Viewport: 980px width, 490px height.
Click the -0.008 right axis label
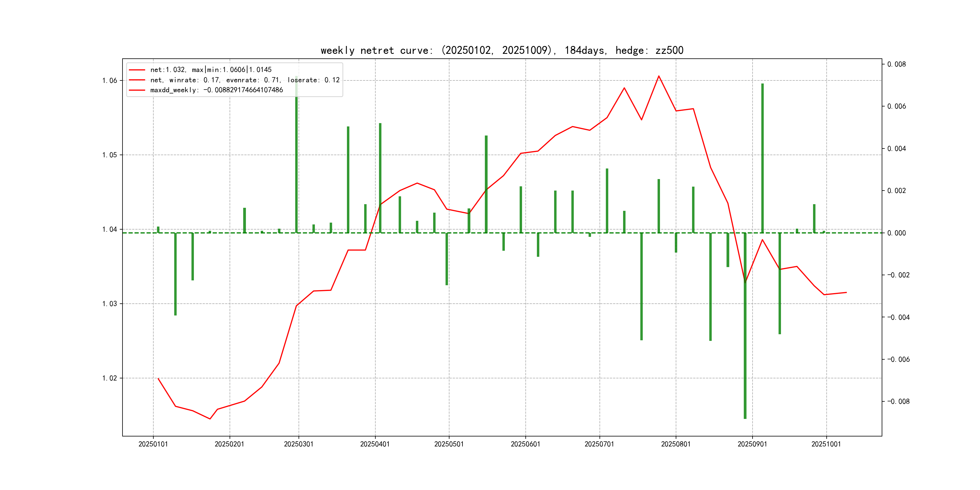coord(898,401)
